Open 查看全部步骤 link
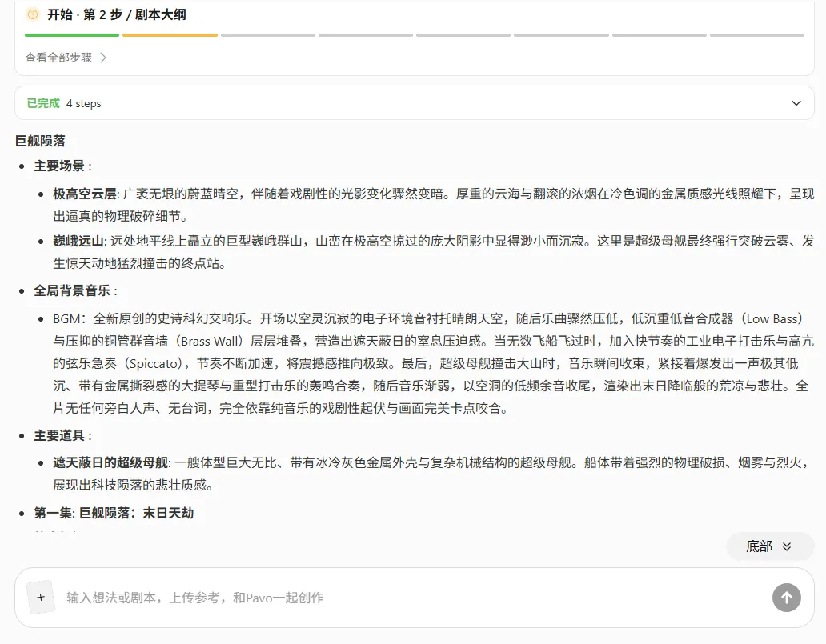The image size is (826, 644). pyautogui.click(x=58, y=58)
